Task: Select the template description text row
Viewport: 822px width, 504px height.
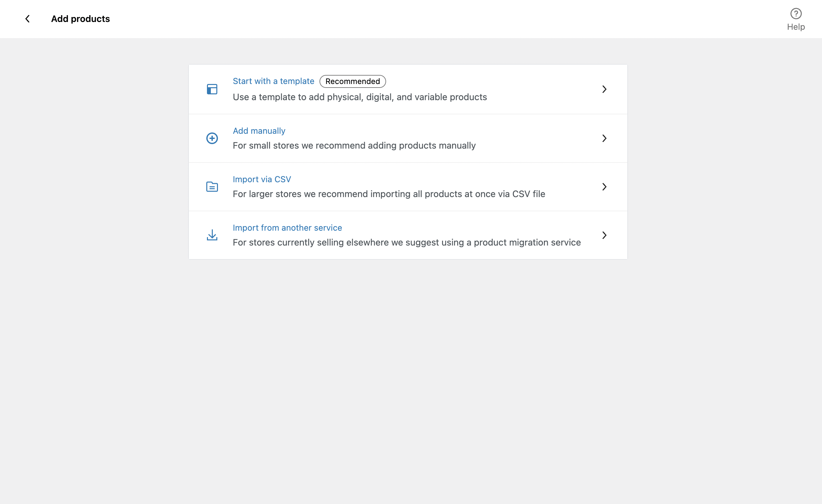Action: point(360,97)
